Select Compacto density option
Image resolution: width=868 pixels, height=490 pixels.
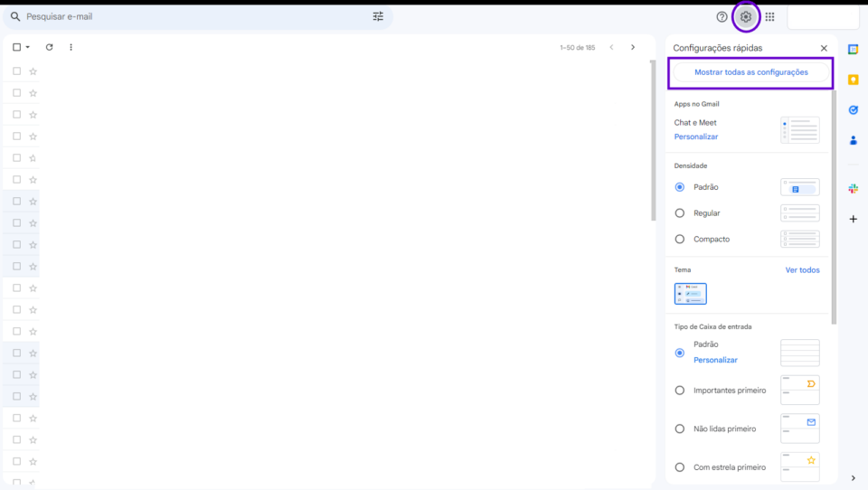pyautogui.click(x=680, y=239)
